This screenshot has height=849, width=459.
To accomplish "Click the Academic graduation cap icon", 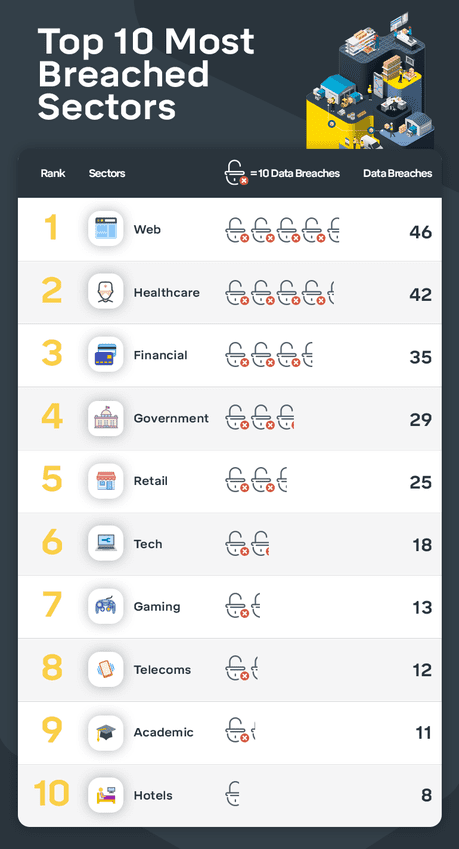I will (106, 732).
